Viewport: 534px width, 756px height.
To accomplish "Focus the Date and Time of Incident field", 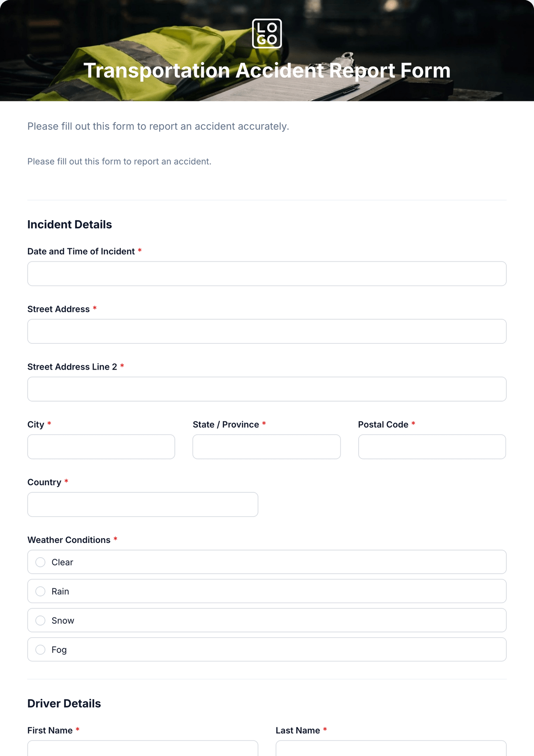I will [x=267, y=273].
